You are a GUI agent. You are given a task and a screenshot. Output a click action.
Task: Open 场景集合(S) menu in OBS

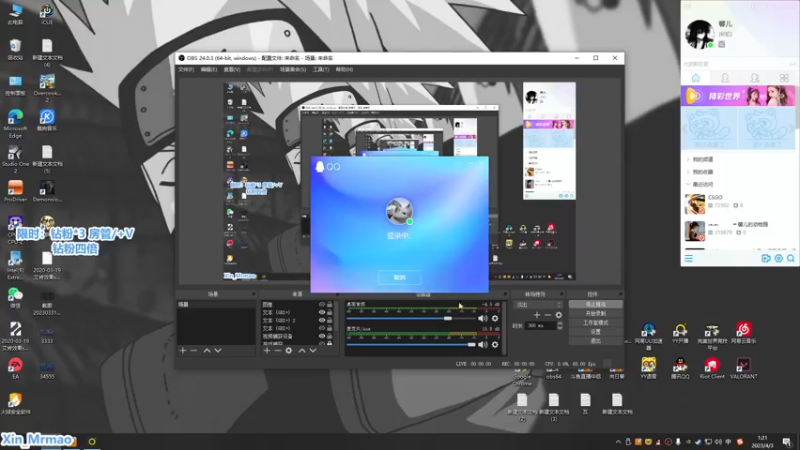[293, 69]
